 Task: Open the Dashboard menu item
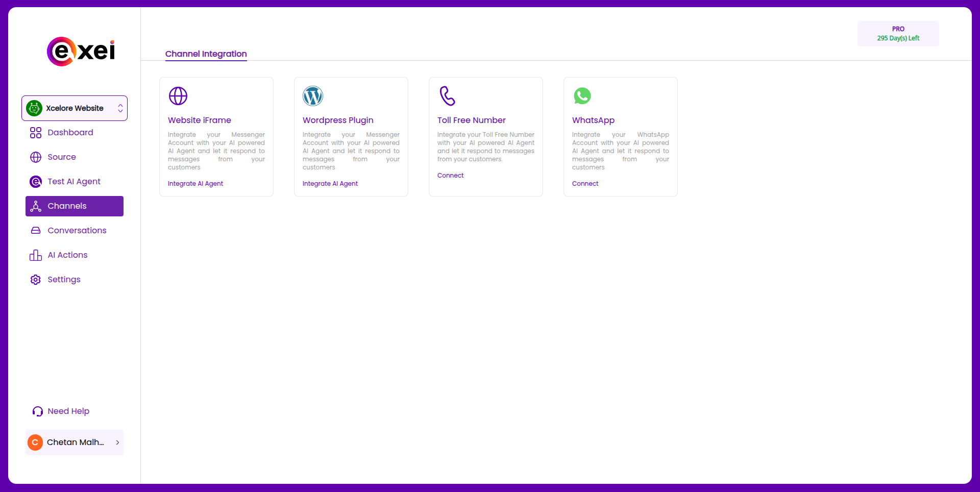(x=75, y=133)
